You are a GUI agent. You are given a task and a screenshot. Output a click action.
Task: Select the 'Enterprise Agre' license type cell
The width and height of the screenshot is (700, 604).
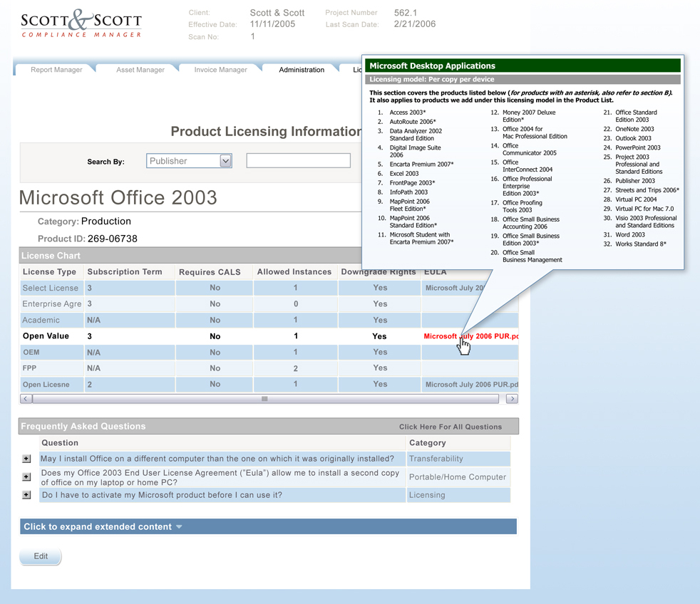pyautogui.click(x=52, y=304)
